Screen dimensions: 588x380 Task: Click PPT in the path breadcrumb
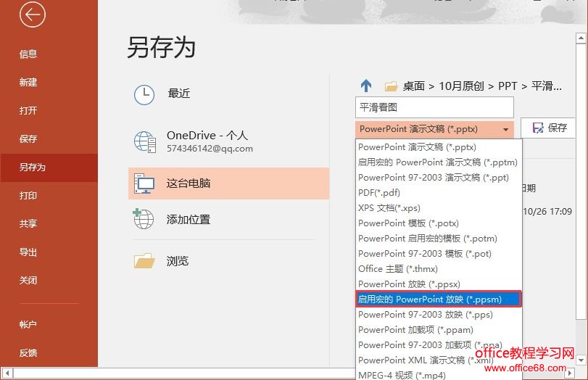[508, 86]
